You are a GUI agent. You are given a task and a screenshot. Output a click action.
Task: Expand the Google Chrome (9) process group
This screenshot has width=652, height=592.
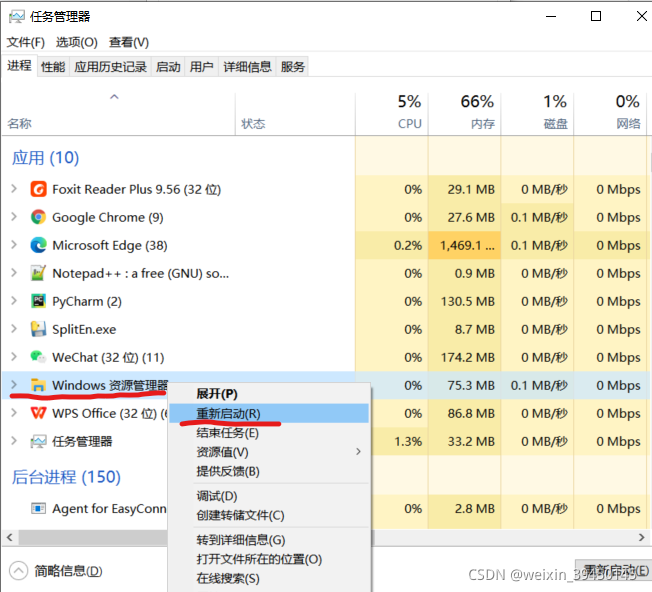click(14, 217)
